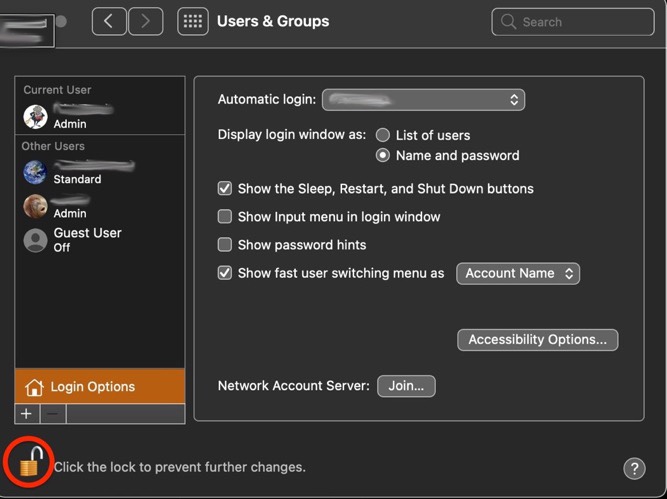
Task: Select the Guest User avatar icon
Action: point(35,240)
